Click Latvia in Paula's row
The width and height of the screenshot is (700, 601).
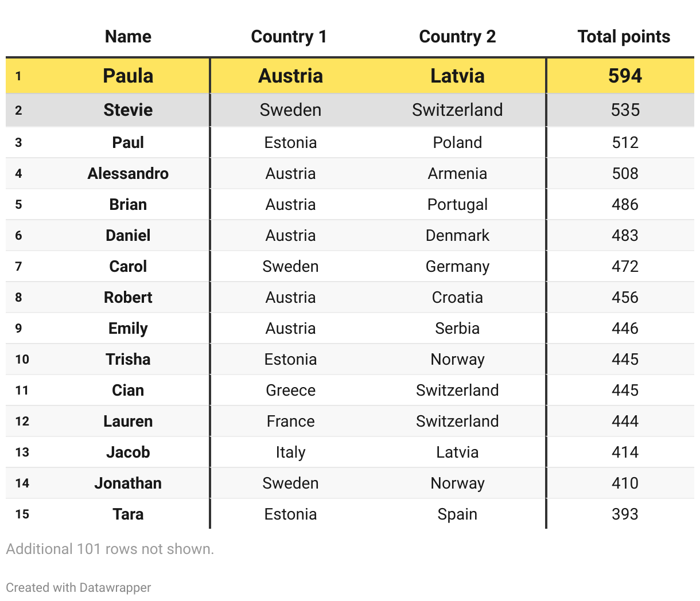457,76
